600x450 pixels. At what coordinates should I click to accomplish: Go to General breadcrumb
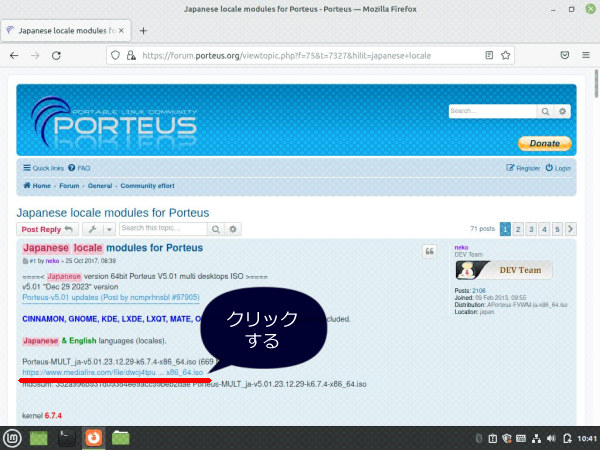coord(100,186)
